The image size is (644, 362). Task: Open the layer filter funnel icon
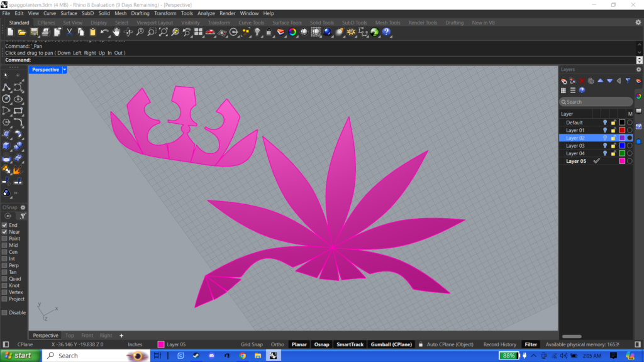(628, 81)
